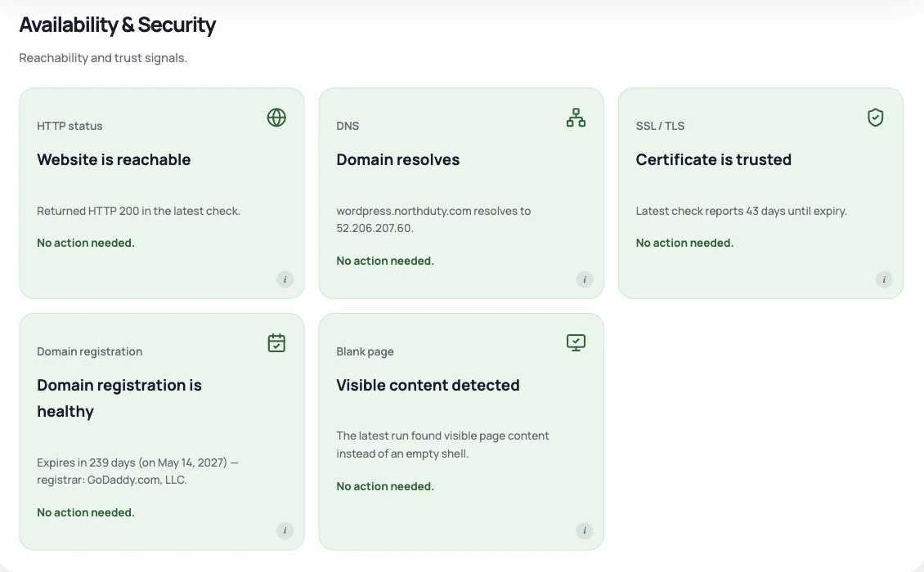Select the 'Visible content detected' heading

click(428, 385)
